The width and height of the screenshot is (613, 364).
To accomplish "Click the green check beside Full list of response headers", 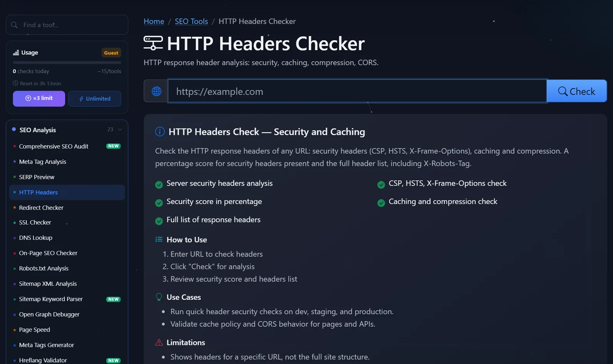I will coord(159,221).
